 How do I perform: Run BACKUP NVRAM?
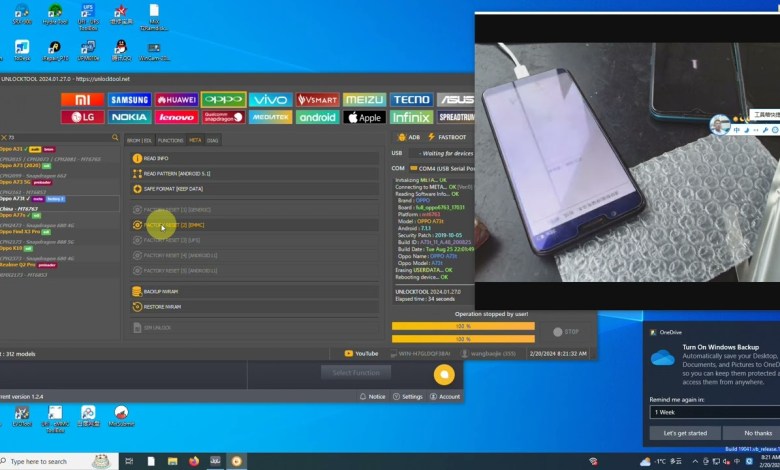254,291
